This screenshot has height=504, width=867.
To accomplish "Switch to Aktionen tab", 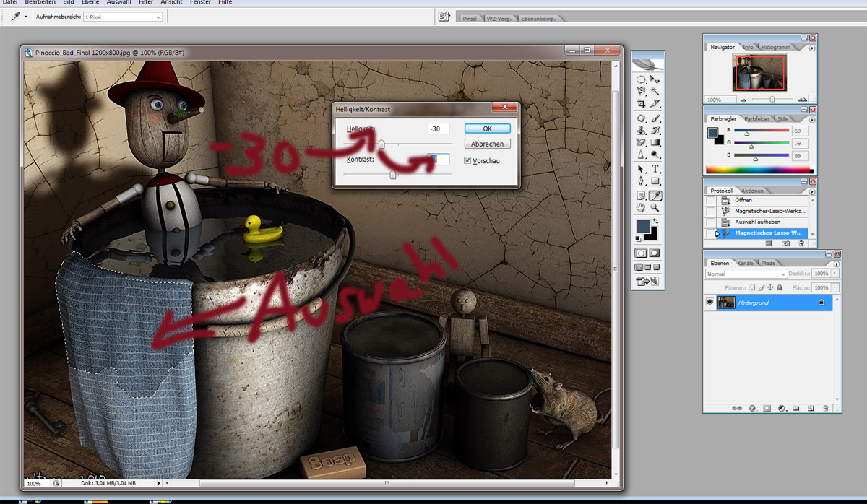I will [x=753, y=191].
